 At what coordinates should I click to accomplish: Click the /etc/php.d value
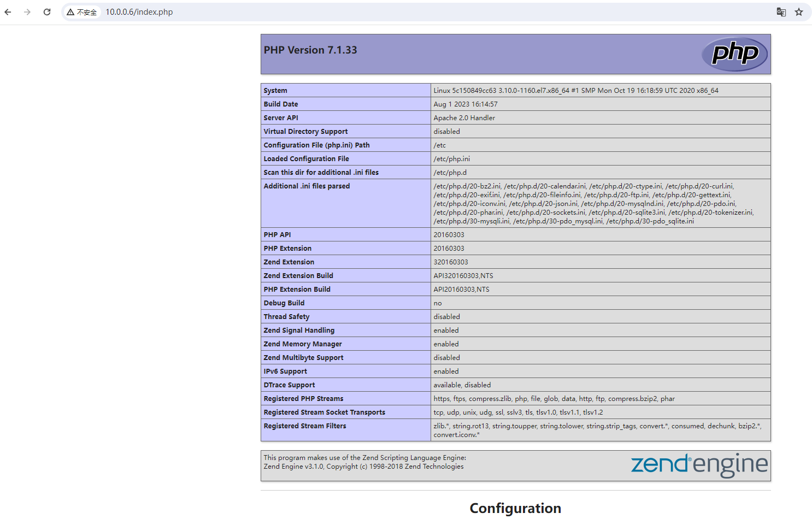coord(450,173)
